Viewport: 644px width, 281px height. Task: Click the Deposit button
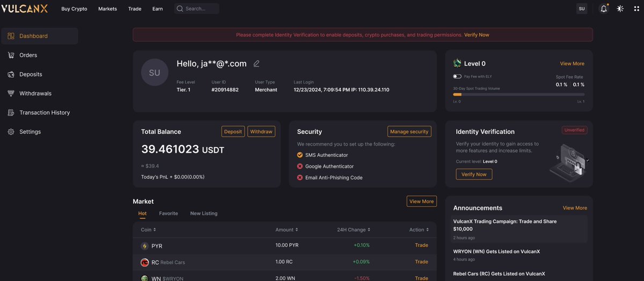pyautogui.click(x=233, y=132)
